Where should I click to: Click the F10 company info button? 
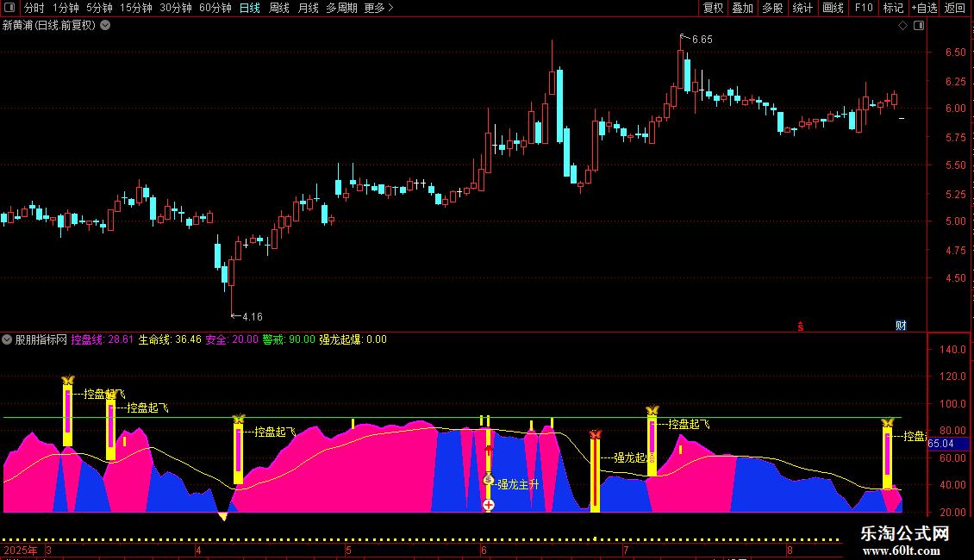coord(864,8)
